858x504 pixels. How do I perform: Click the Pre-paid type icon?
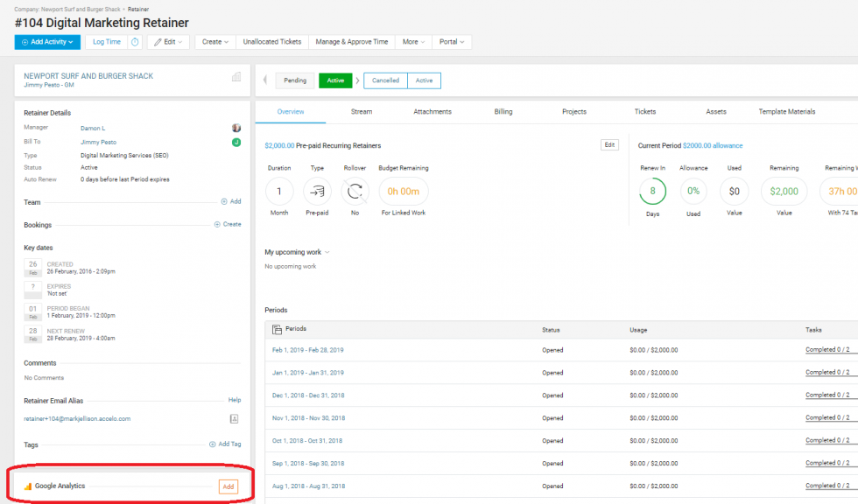coord(317,192)
